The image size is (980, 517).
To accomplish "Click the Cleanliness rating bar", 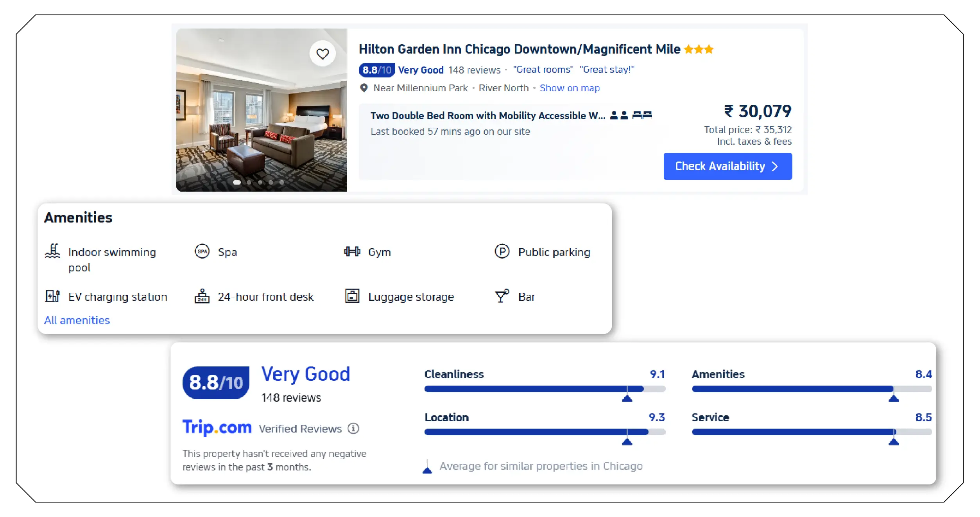I will click(x=544, y=389).
